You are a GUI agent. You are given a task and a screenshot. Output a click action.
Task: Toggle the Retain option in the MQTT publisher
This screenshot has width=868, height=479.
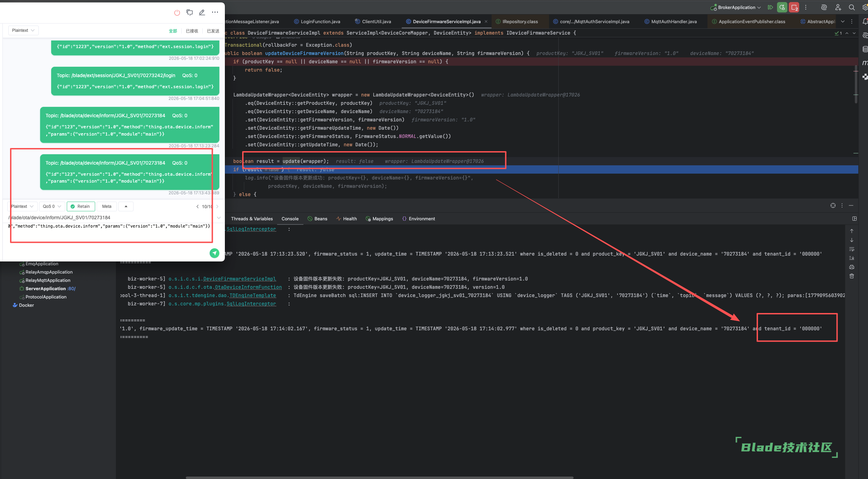(x=81, y=206)
